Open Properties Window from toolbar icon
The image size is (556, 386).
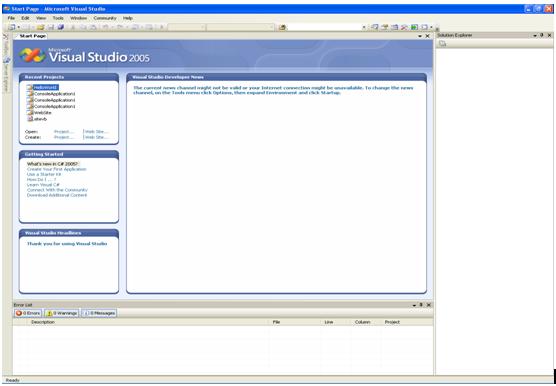click(x=385, y=27)
